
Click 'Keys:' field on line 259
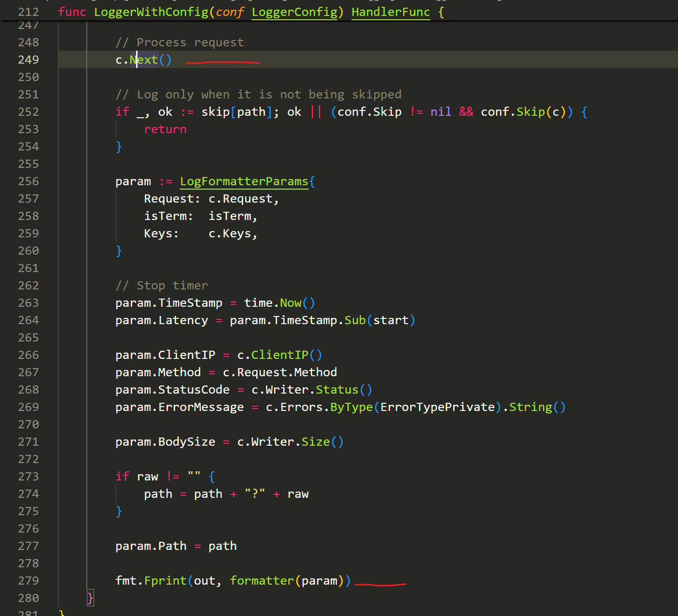click(161, 233)
